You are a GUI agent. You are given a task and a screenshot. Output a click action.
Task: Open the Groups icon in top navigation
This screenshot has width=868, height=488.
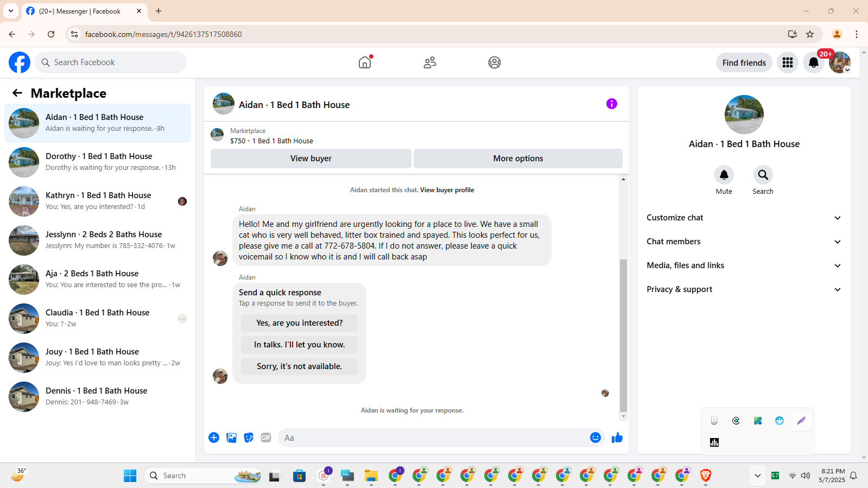(495, 62)
